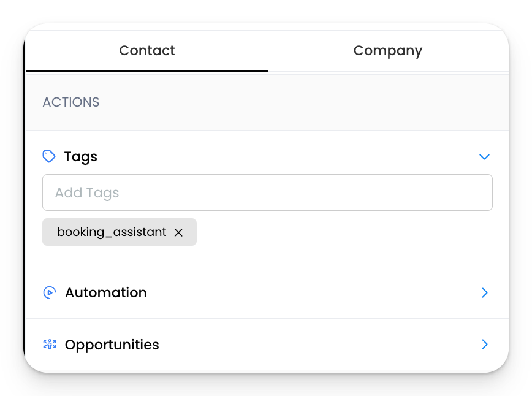Expand the Automation section arrow
Screen dimensions: 532x396
484,293
